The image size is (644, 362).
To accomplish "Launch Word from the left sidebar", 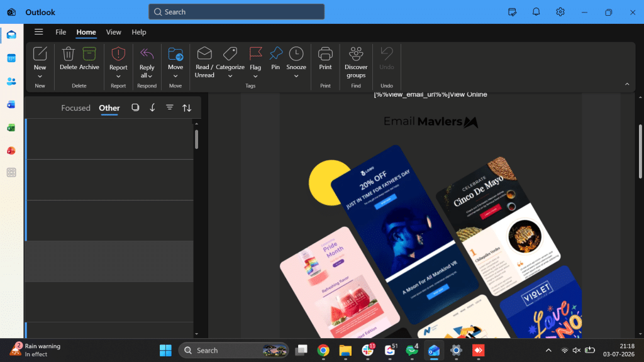I will (11, 105).
